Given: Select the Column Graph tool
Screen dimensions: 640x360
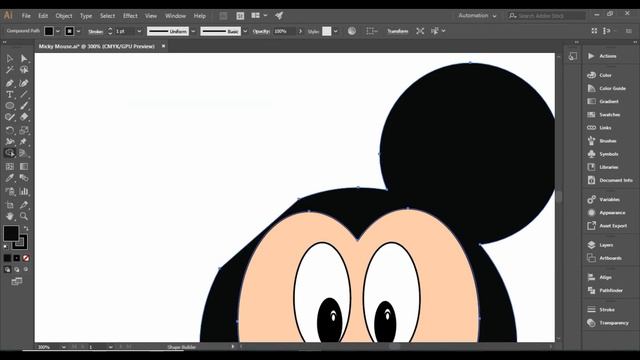Looking at the screenshot, I should click(x=24, y=191).
